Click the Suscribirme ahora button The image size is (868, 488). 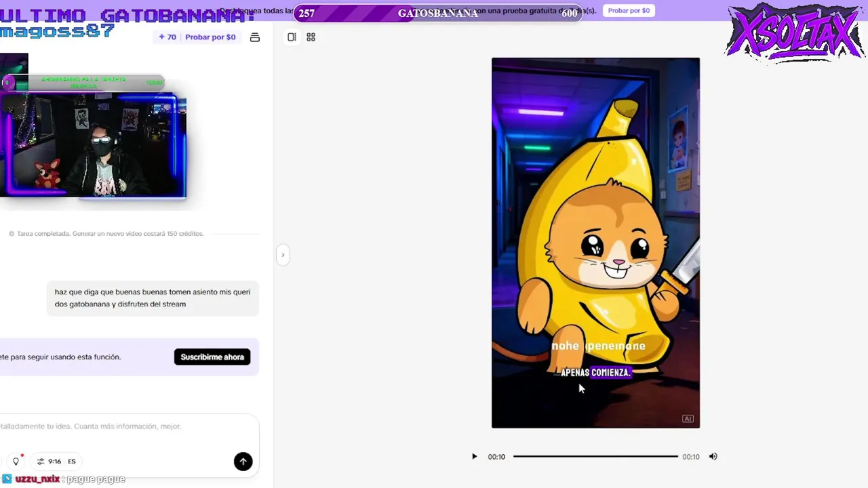tap(212, 357)
